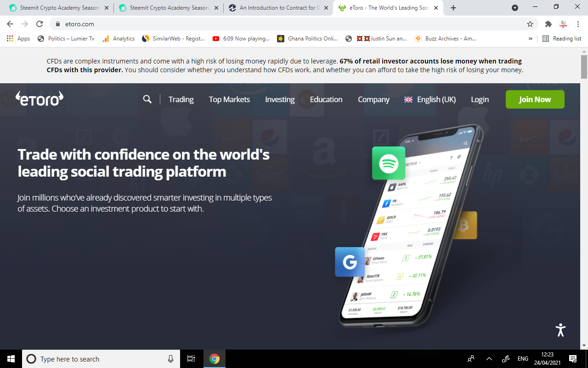
Task: Click the Google G icon near the phone
Action: tap(350, 262)
